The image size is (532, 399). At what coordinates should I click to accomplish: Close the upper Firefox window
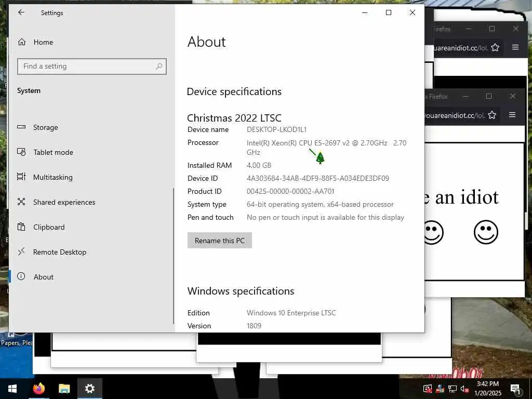pos(516,29)
